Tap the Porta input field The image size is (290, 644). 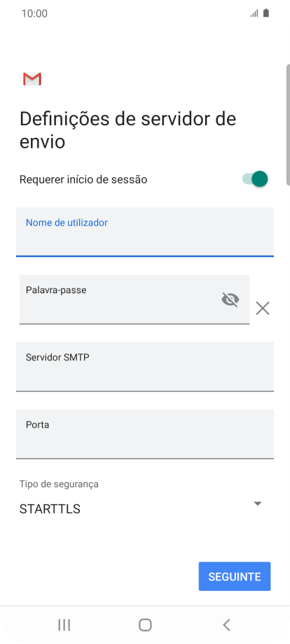coord(145,434)
